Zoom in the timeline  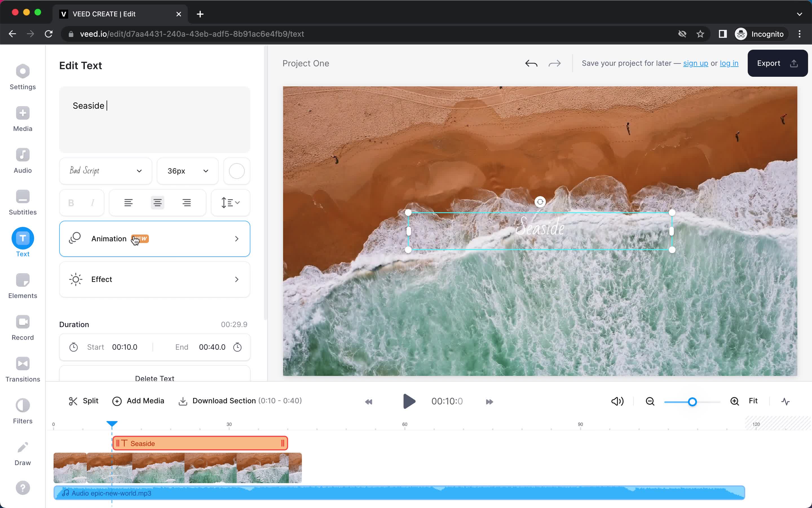734,401
